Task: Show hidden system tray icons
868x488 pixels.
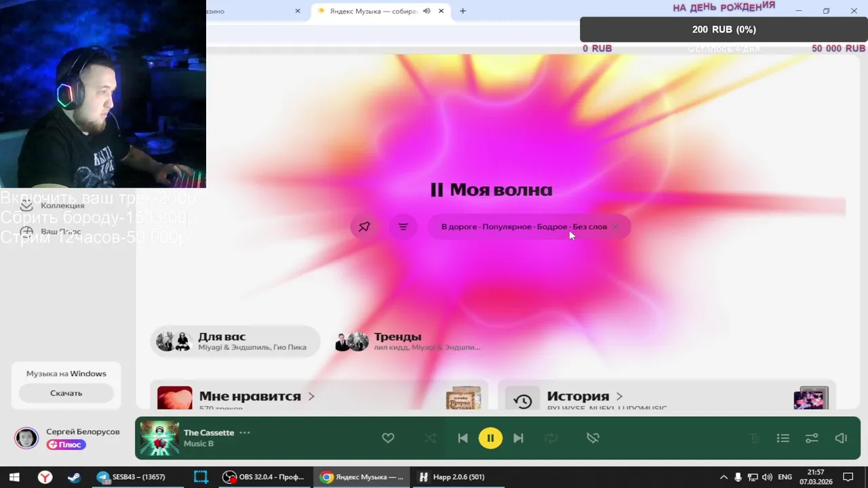Action: click(724, 477)
